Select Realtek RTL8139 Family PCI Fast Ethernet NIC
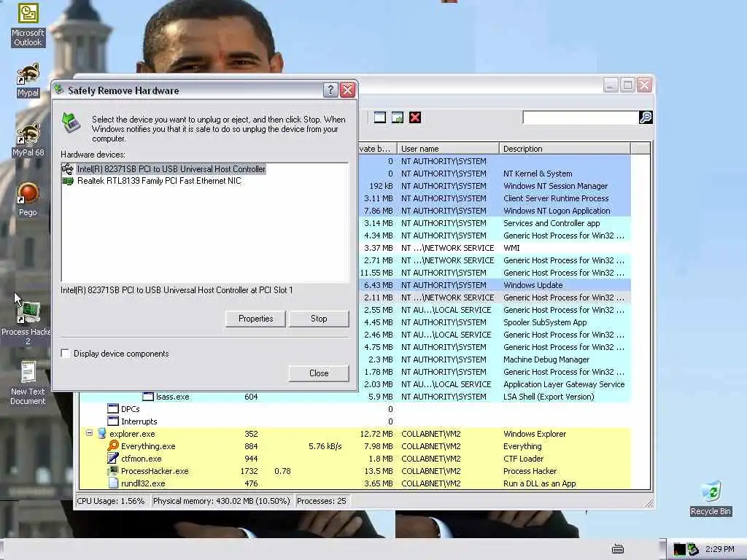Screen dimensions: 747x560 (159, 181)
